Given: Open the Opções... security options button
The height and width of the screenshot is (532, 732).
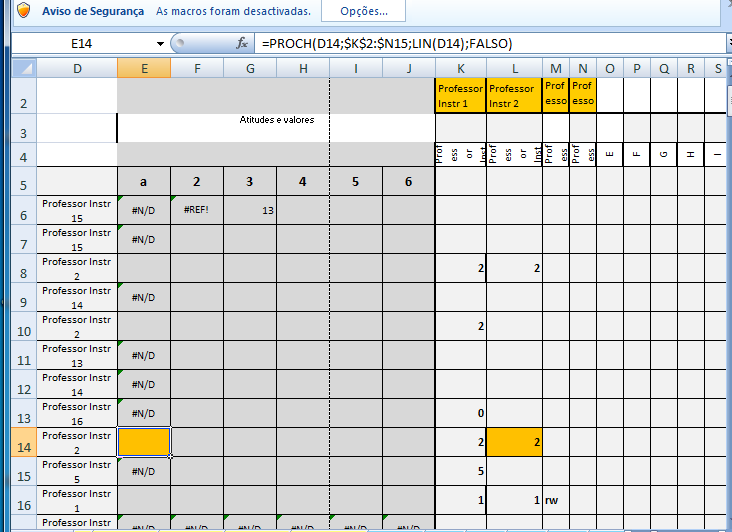Looking at the screenshot, I should (x=363, y=11).
